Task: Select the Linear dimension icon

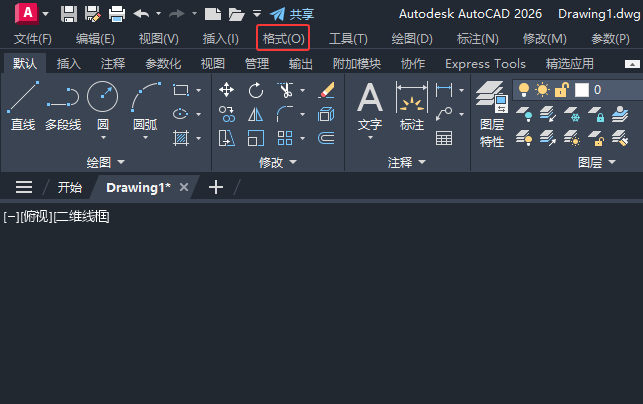Action: point(444,89)
